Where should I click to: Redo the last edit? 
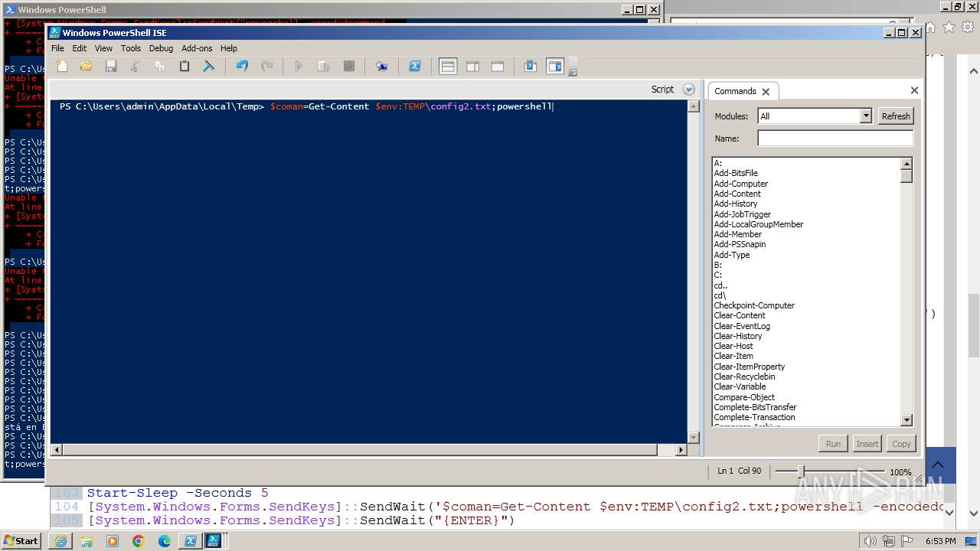click(266, 67)
